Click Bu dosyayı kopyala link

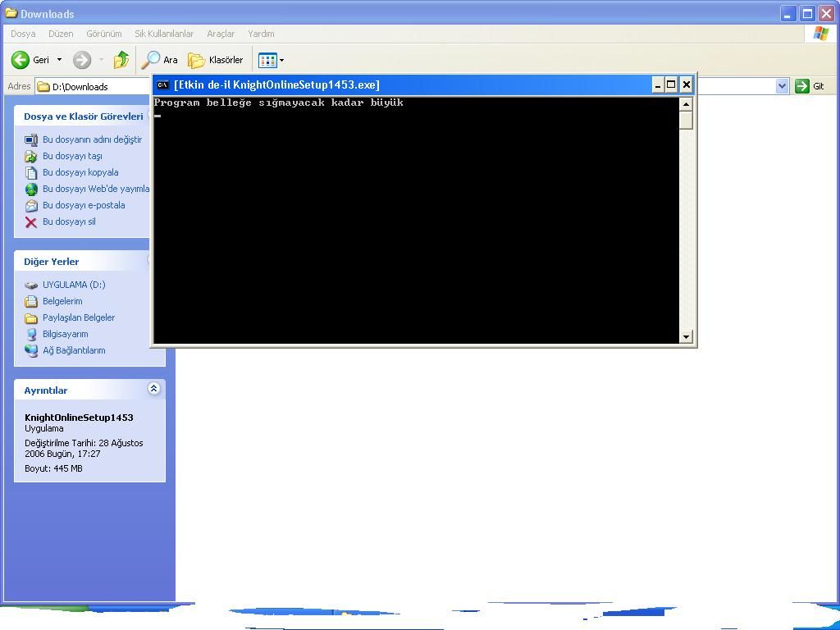pos(80,172)
